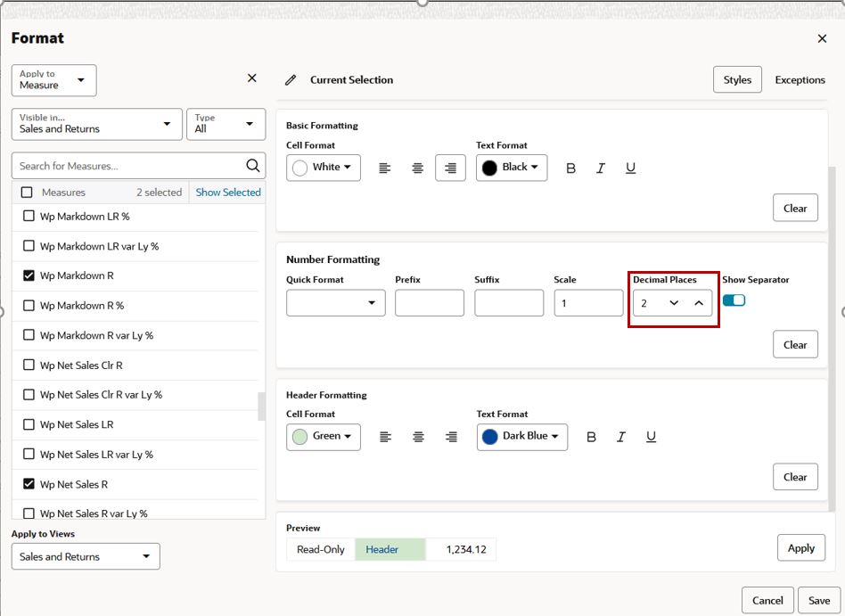Increase Decimal Places with up chevron
Viewport: 845px width, 616px height.
pyautogui.click(x=699, y=303)
